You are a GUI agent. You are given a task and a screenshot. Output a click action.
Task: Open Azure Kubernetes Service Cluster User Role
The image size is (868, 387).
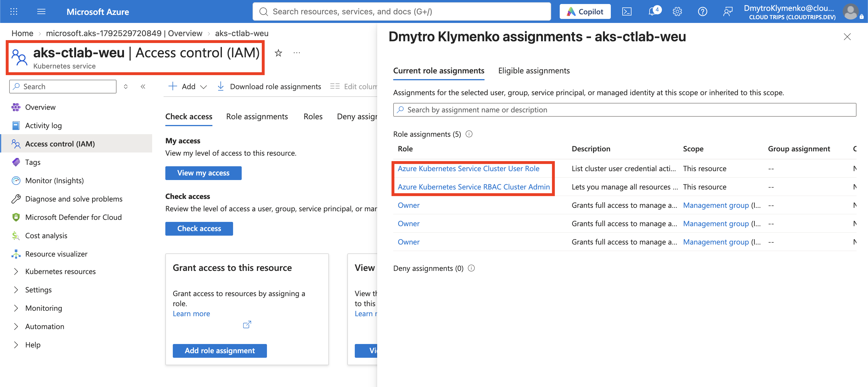click(468, 168)
